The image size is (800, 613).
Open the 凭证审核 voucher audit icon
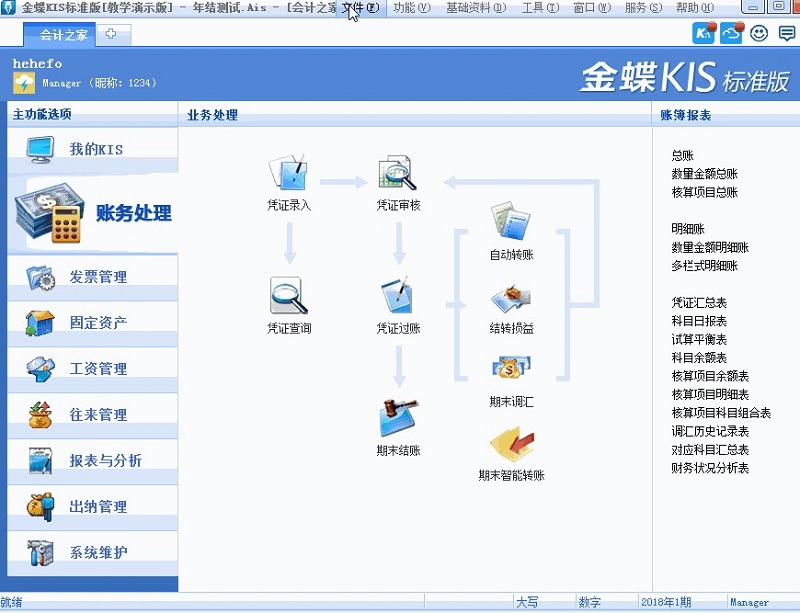(x=397, y=173)
